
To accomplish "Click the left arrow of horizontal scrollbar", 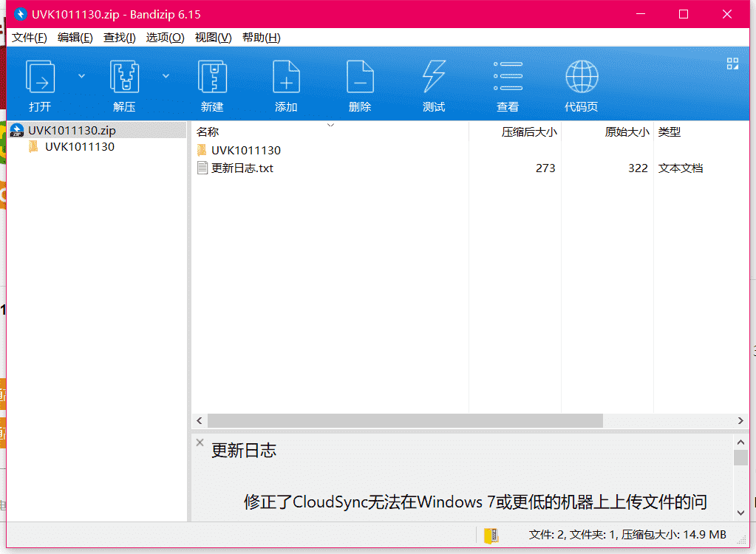I will point(200,420).
